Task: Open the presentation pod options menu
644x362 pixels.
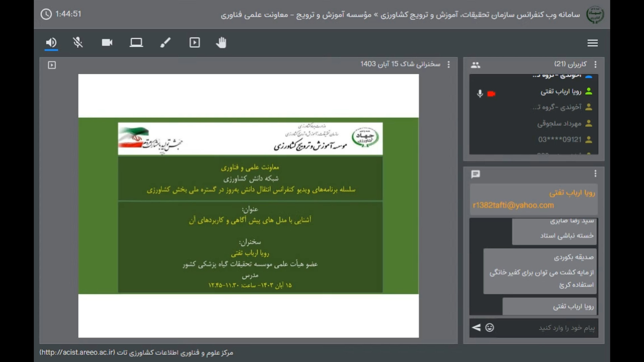Action: [x=449, y=64]
